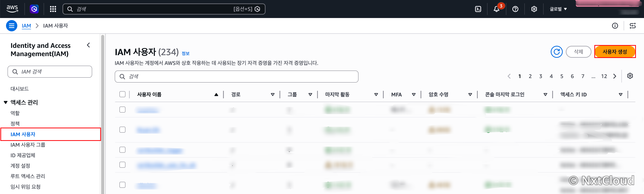Open 역할 in the sidebar

point(15,113)
